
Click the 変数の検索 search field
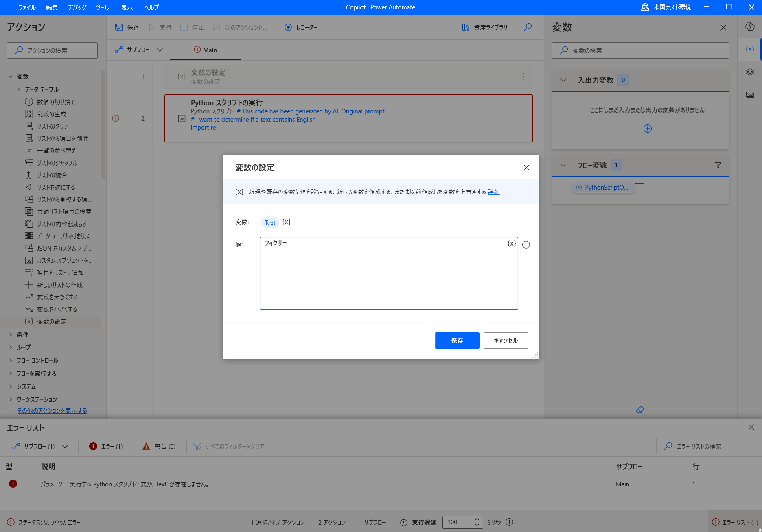click(x=640, y=50)
